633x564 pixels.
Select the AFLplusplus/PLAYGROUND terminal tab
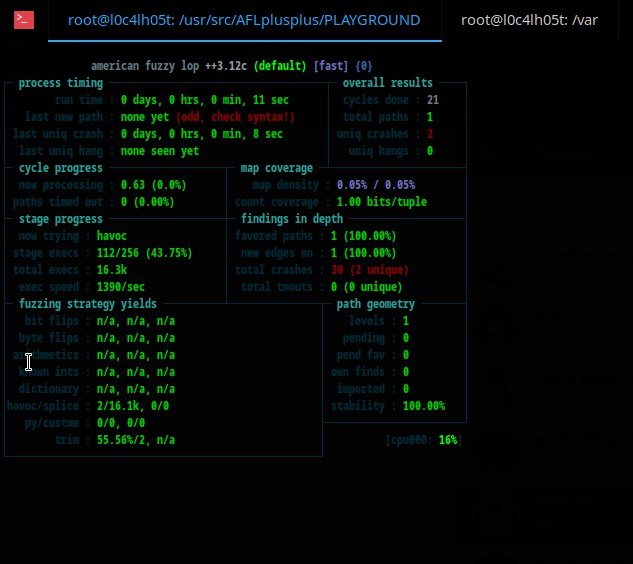click(x=244, y=20)
